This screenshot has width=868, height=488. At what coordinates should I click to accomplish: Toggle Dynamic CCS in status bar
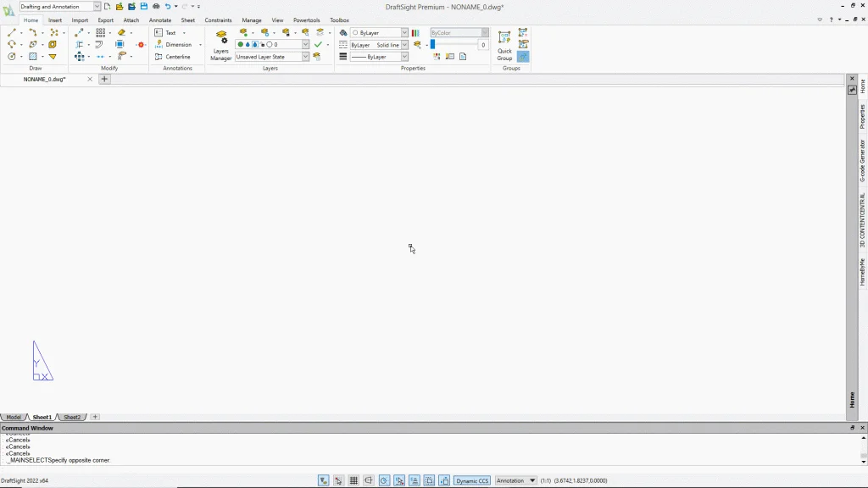(472, 480)
